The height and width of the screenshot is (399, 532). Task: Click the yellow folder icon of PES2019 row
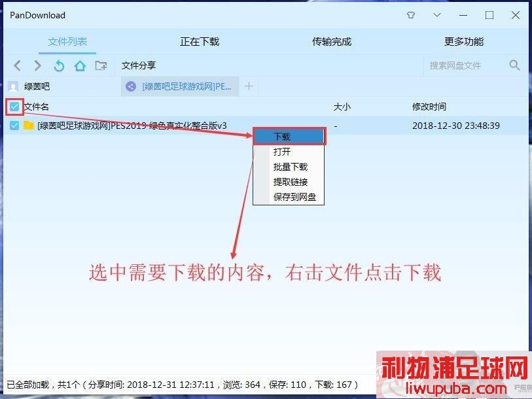(29, 126)
